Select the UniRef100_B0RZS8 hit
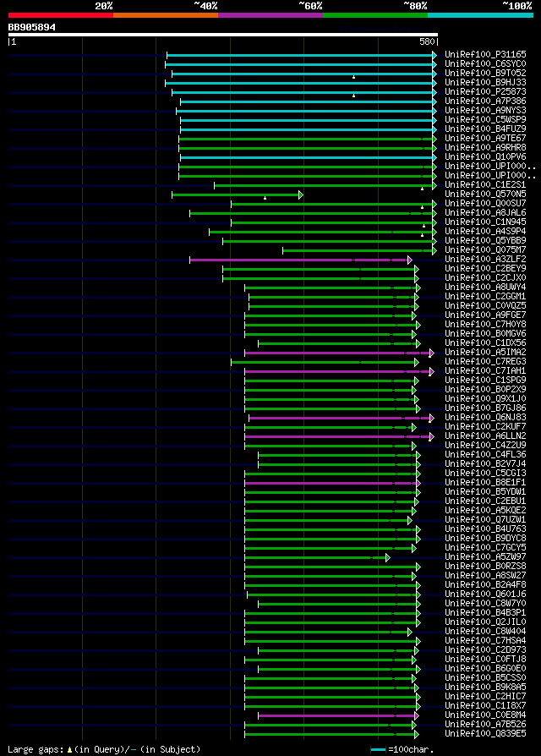This screenshot has height=756, width=541. [485, 566]
